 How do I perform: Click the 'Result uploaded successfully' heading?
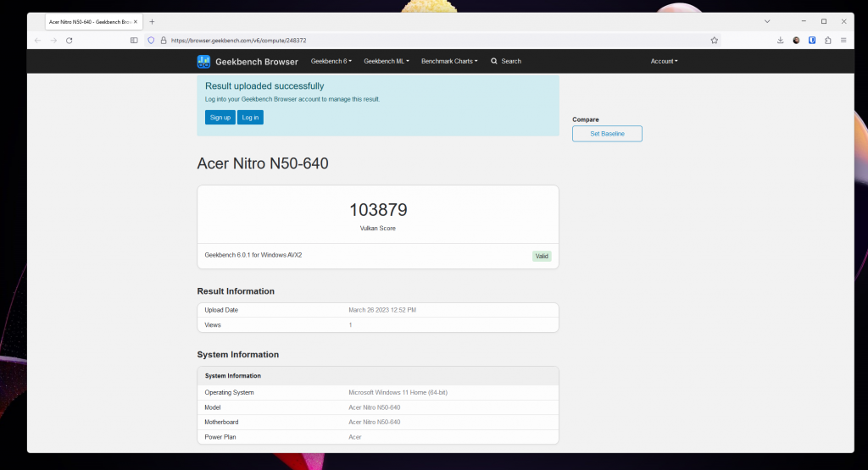coord(264,86)
